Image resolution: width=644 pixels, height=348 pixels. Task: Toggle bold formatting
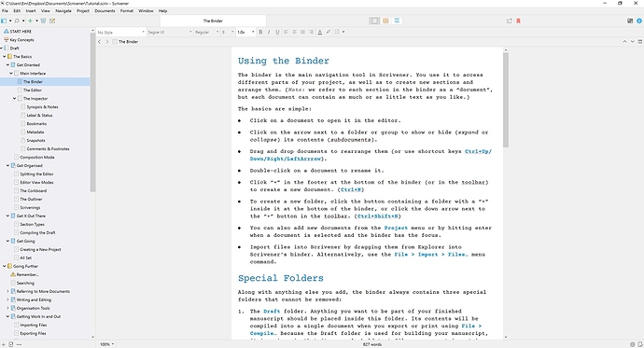(x=260, y=32)
